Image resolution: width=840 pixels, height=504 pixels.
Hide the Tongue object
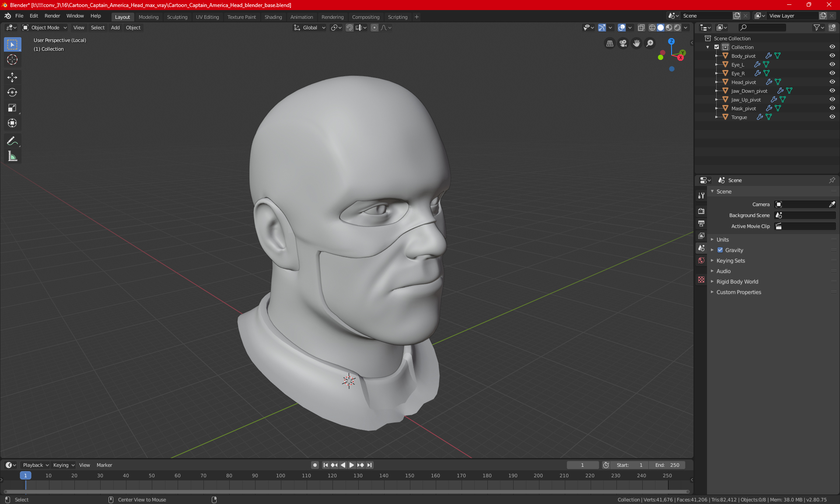[x=832, y=117]
